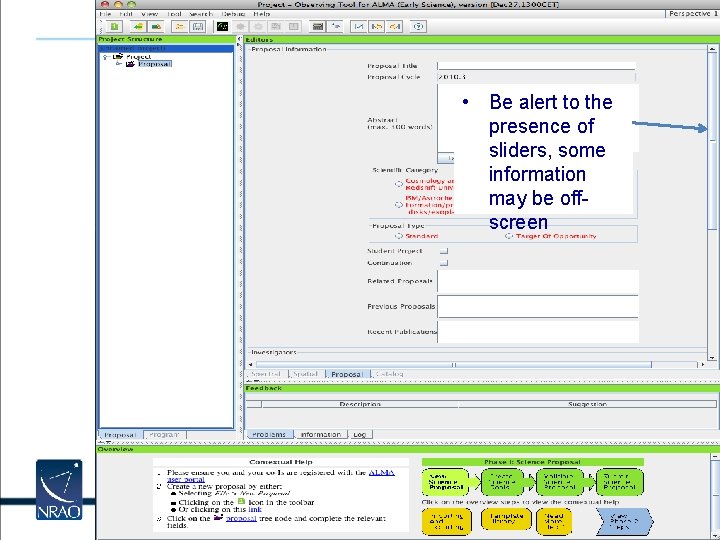Click the View Phase 2 steps arrow
Image resolution: width=720 pixels, height=540 pixels.
pyautogui.click(x=624, y=521)
